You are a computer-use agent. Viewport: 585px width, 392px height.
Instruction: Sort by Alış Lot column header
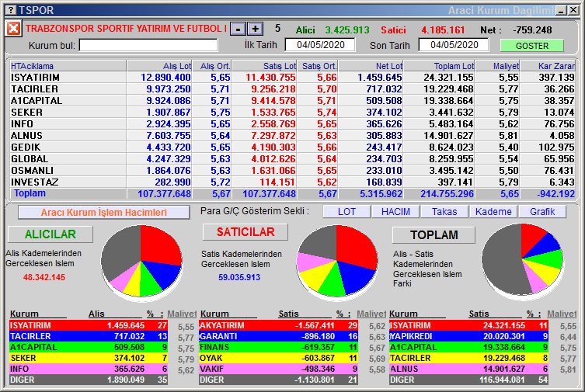pos(159,66)
